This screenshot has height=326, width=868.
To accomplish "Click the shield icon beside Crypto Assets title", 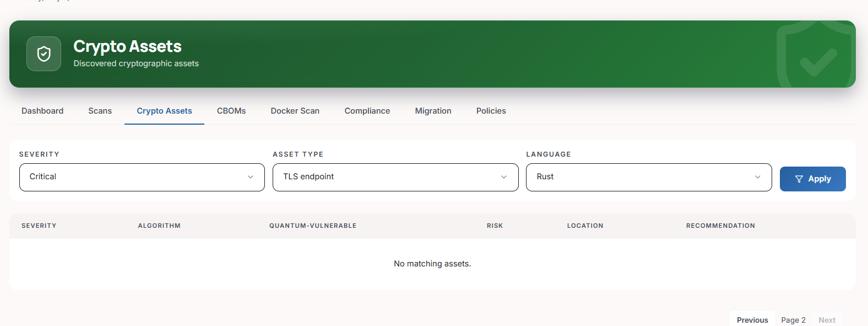I will [44, 54].
